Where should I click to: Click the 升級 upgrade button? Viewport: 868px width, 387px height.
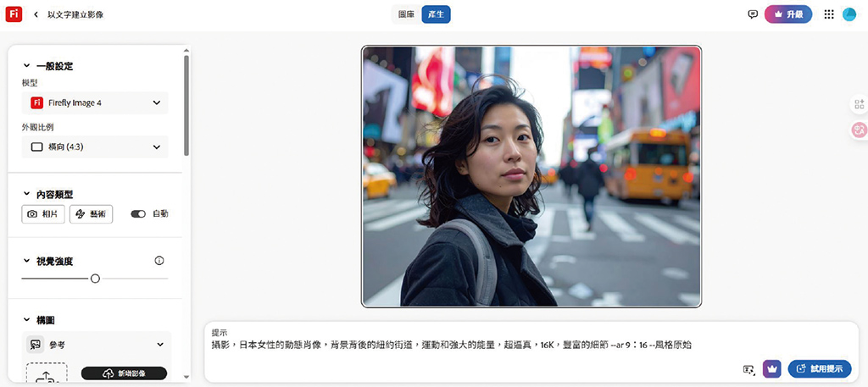(788, 14)
